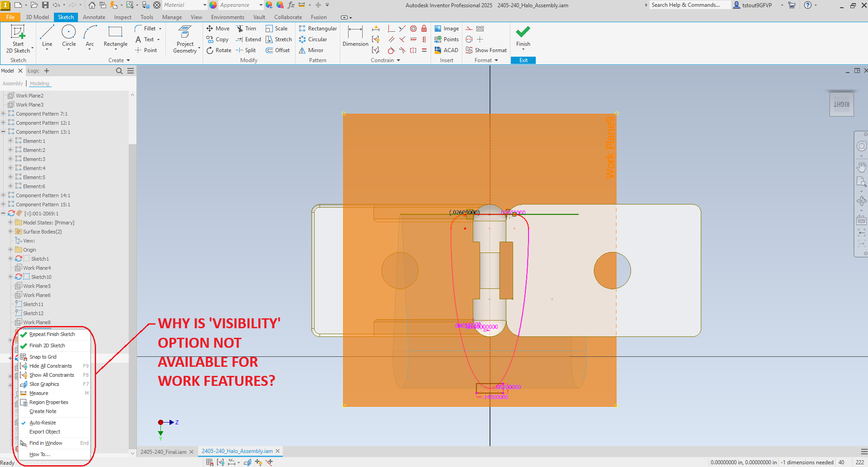Click the Text tool
Viewport: 868px width, 467px height.
coord(148,39)
